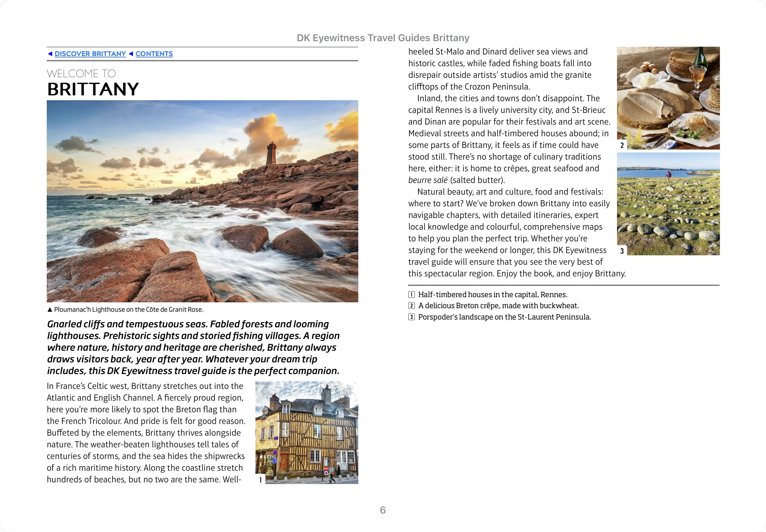The height and width of the screenshot is (532, 766).
Task: Click the boxed number 2 caption icon
Action: pyautogui.click(x=412, y=306)
